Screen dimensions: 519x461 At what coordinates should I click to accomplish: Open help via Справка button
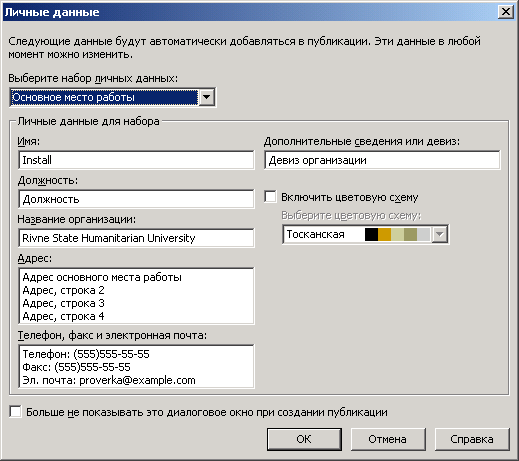point(472,439)
